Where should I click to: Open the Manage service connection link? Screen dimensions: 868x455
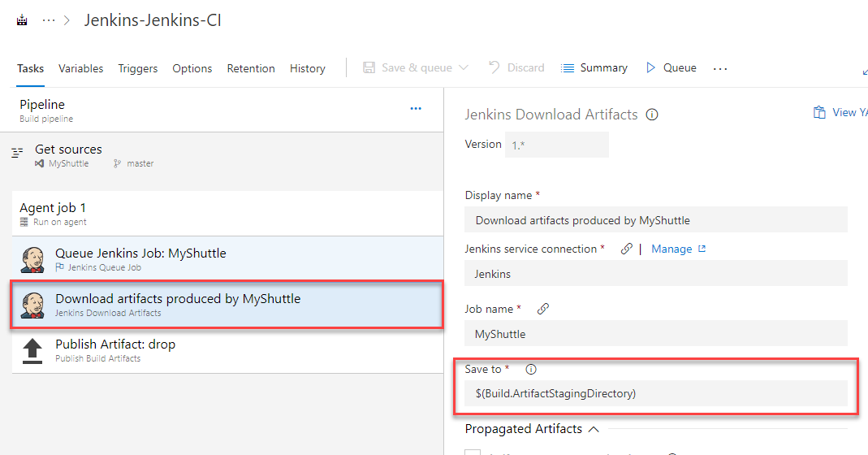[678, 249]
